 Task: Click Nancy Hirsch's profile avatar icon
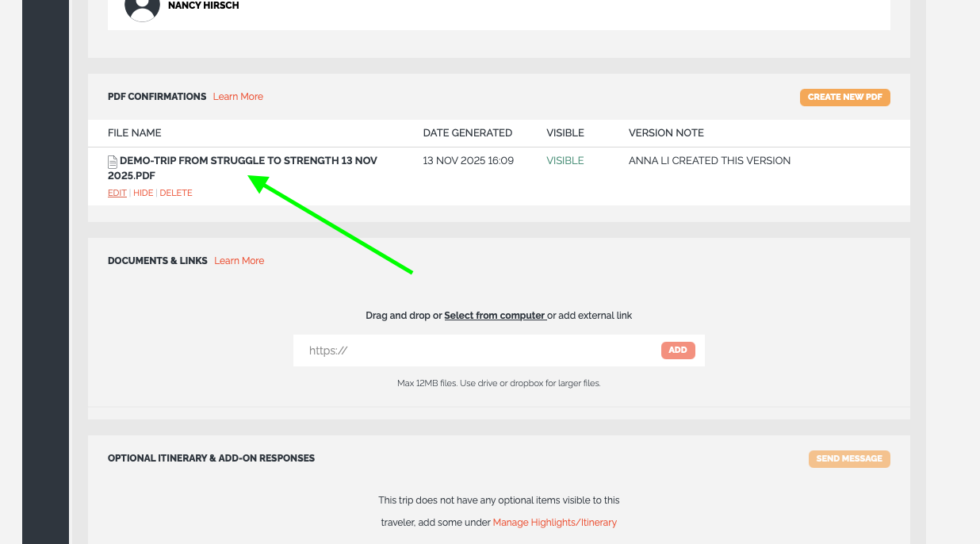coord(142,6)
